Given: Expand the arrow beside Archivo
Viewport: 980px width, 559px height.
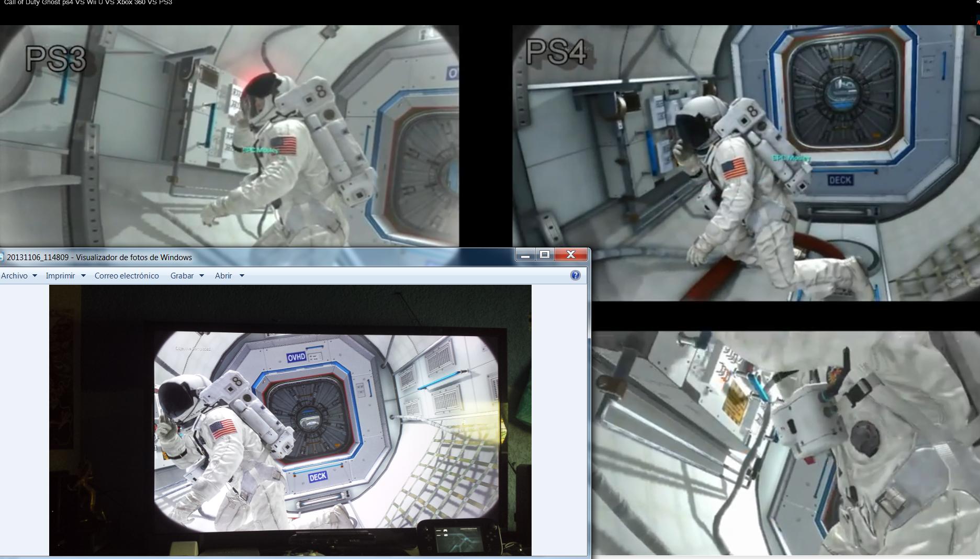Looking at the screenshot, I should 35,276.
